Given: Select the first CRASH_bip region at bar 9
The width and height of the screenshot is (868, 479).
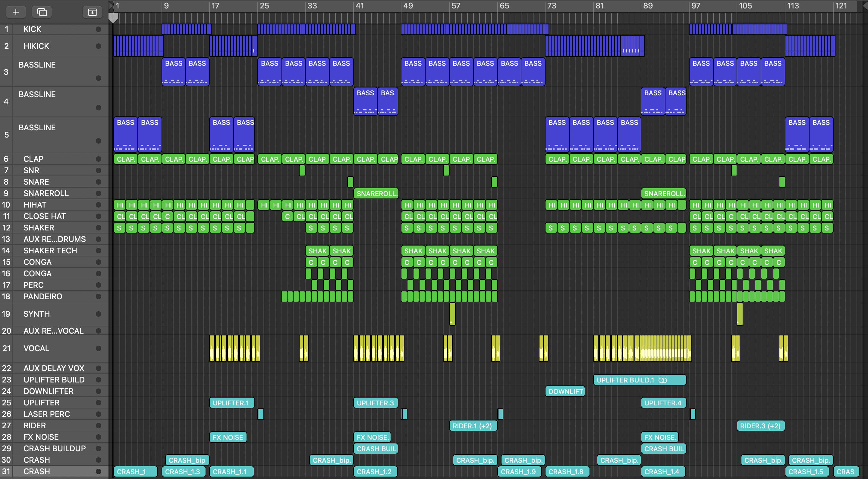Looking at the screenshot, I should pyautogui.click(x=187, y=460).
